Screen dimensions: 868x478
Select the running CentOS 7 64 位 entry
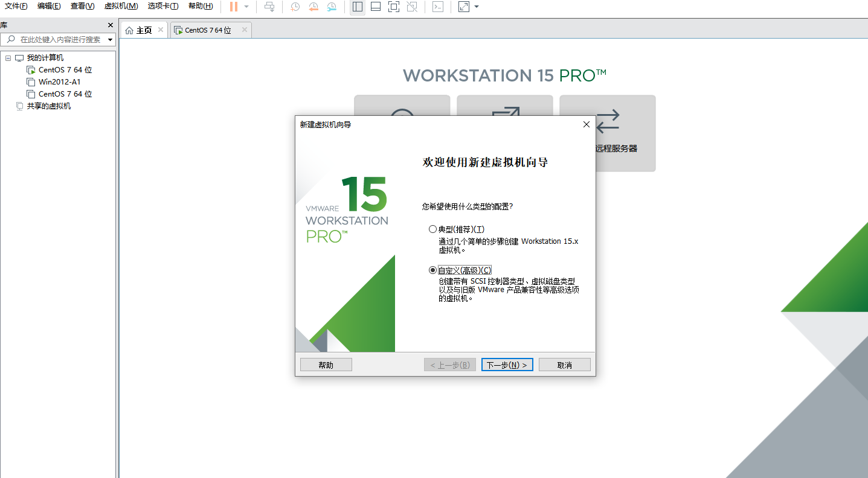click(65, 70)
